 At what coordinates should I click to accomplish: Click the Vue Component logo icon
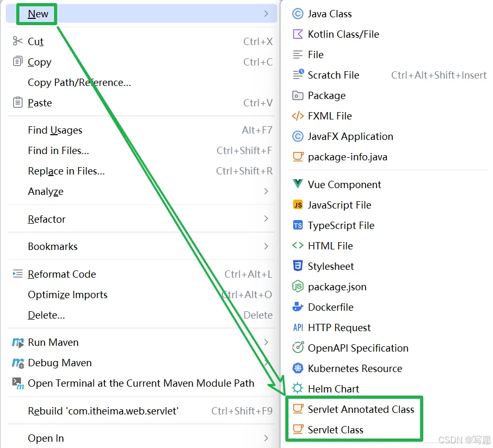coord(297,184)
